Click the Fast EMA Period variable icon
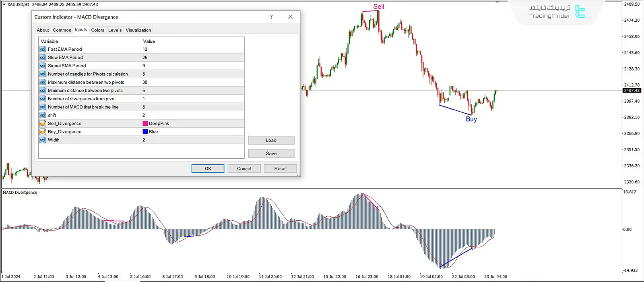Image resolution: width=644 pixels, height=282 pixels. coord(43,49)
